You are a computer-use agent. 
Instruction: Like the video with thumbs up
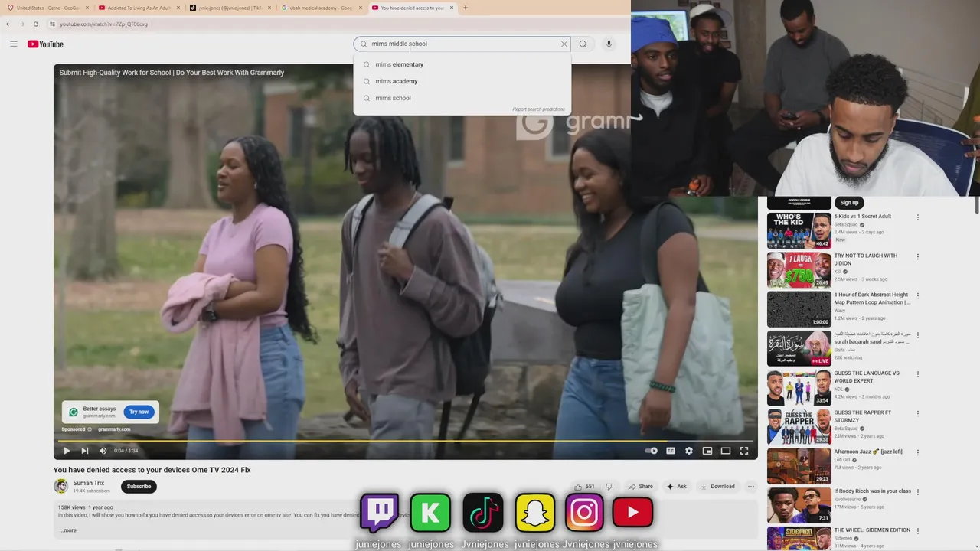(x=585, y=487)
